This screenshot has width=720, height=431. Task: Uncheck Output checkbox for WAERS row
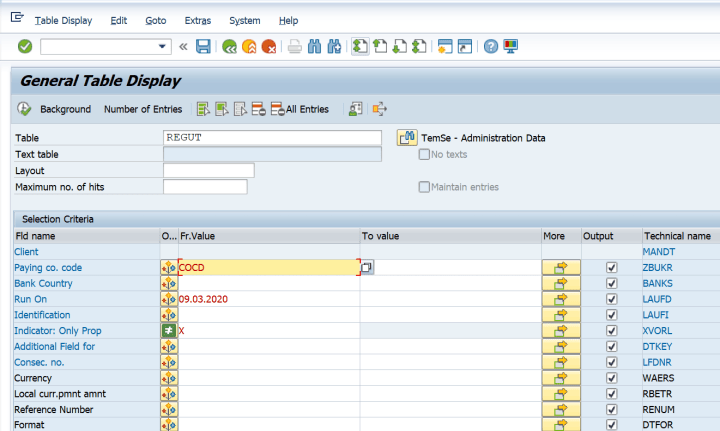point(612,378)
